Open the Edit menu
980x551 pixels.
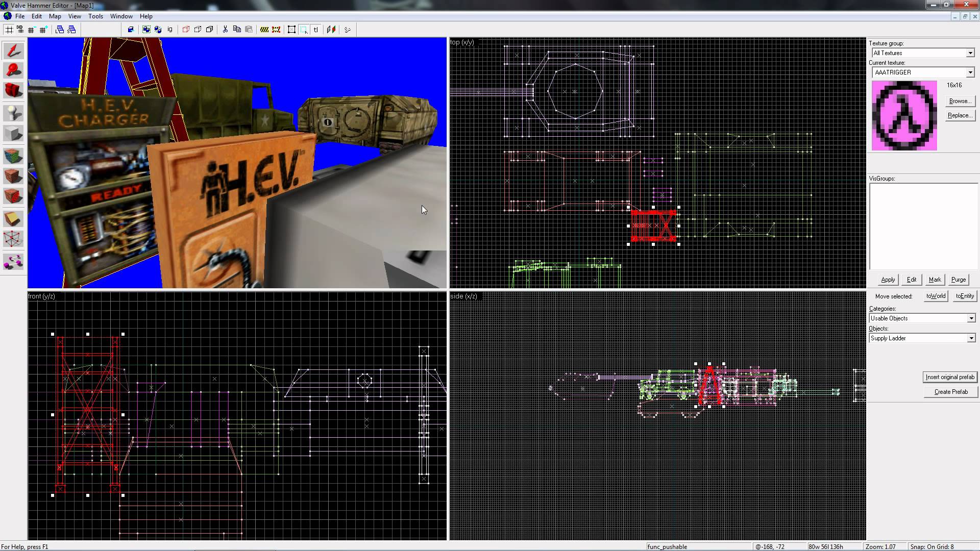(x=37, y=16)
